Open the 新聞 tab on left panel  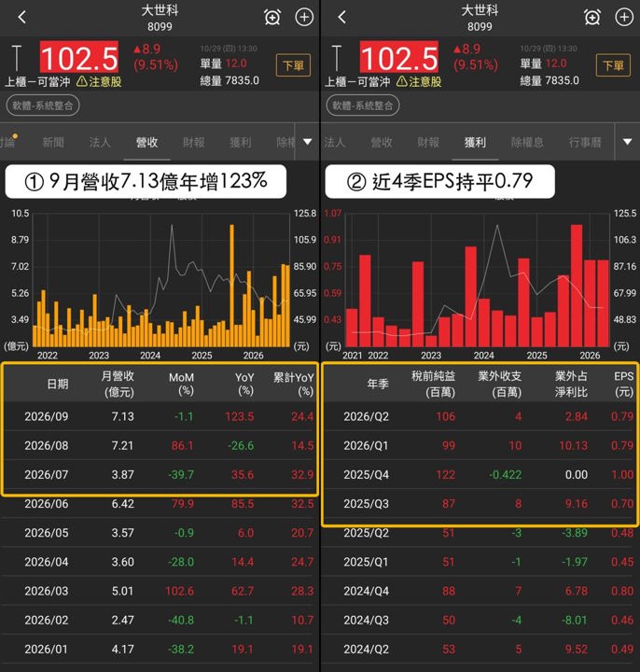point(53,142)
